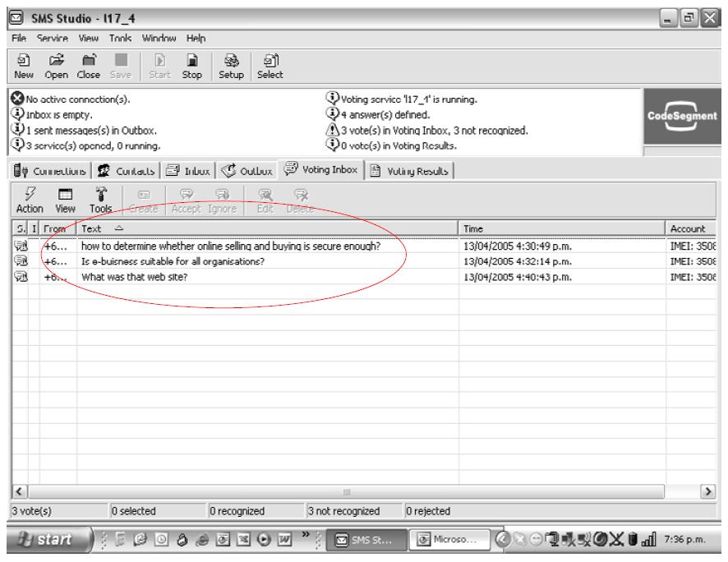Click the horizontal scrollbar left arrow

[20, 491]
